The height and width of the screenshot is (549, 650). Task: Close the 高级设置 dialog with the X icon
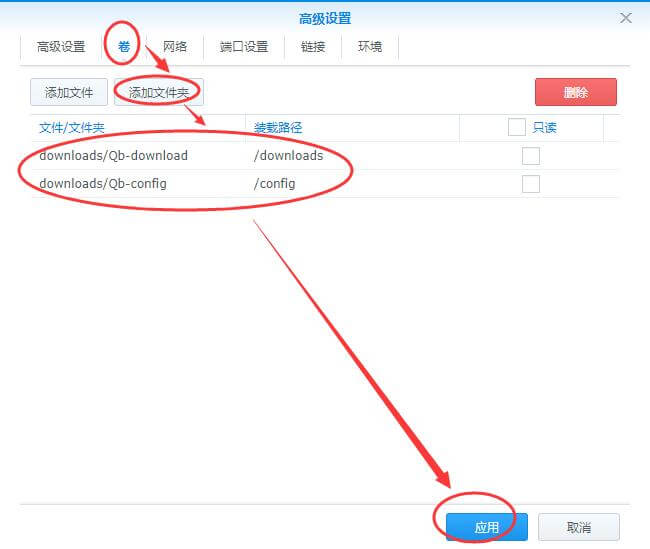click(626, 18)
